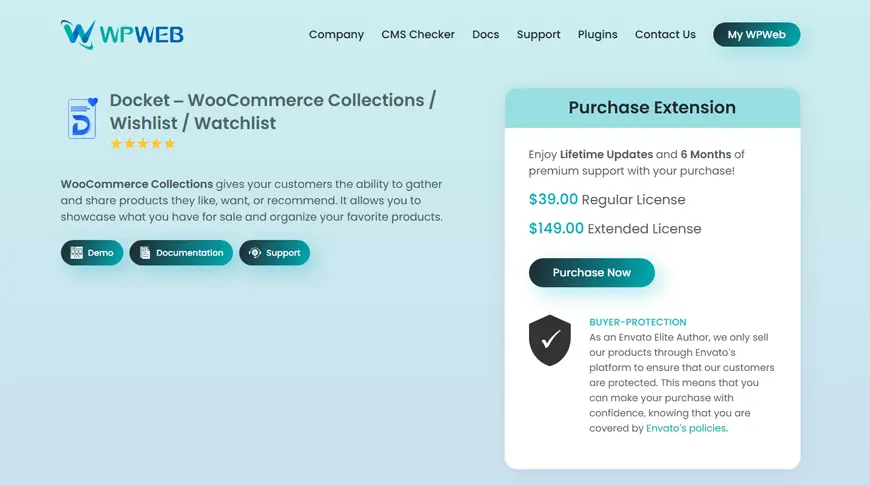
Task: Go to CMS Checker page
Action: pyautogui.click(x=418, y=34)
